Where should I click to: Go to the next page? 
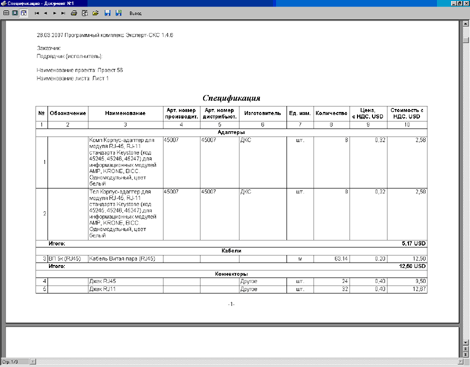(x=54, y=13)
